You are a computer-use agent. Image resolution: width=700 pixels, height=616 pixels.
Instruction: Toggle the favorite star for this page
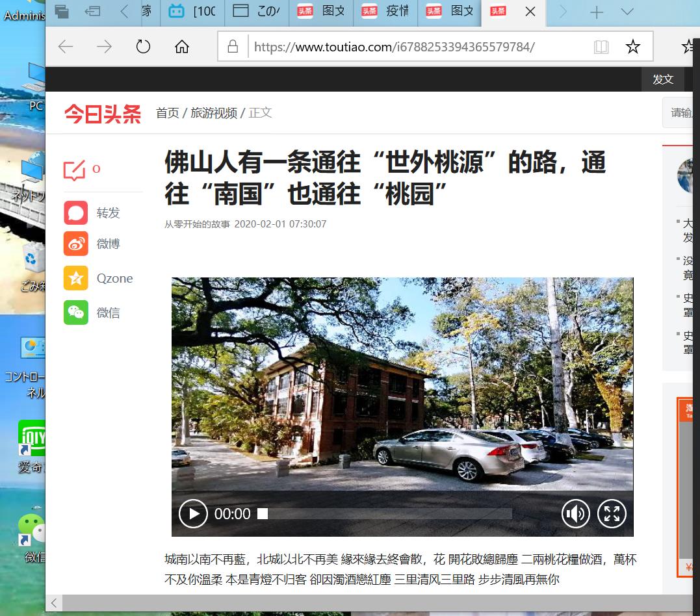[632, 46]
